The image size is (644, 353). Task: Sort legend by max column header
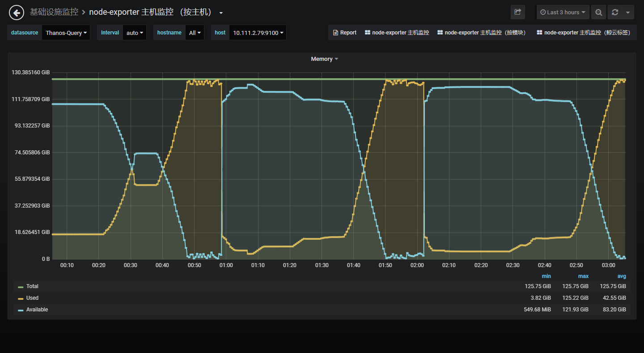583,276
